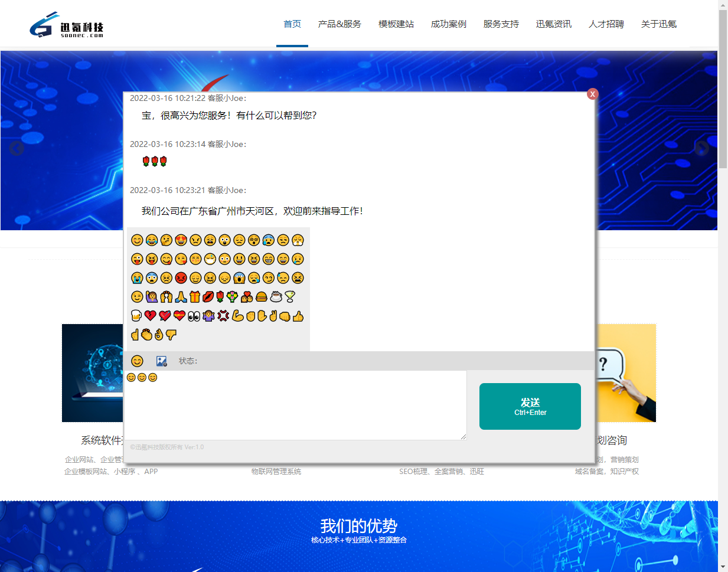Click the page vertical scrollbar thumb
This screenshot has width=728, height=572.
pyautogui.click(x=723, y=89)
